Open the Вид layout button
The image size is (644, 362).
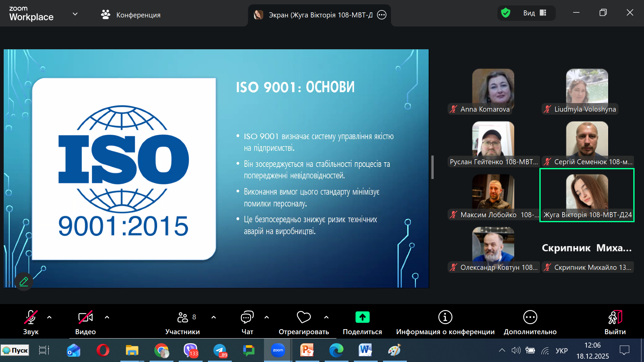pos(535,13)
